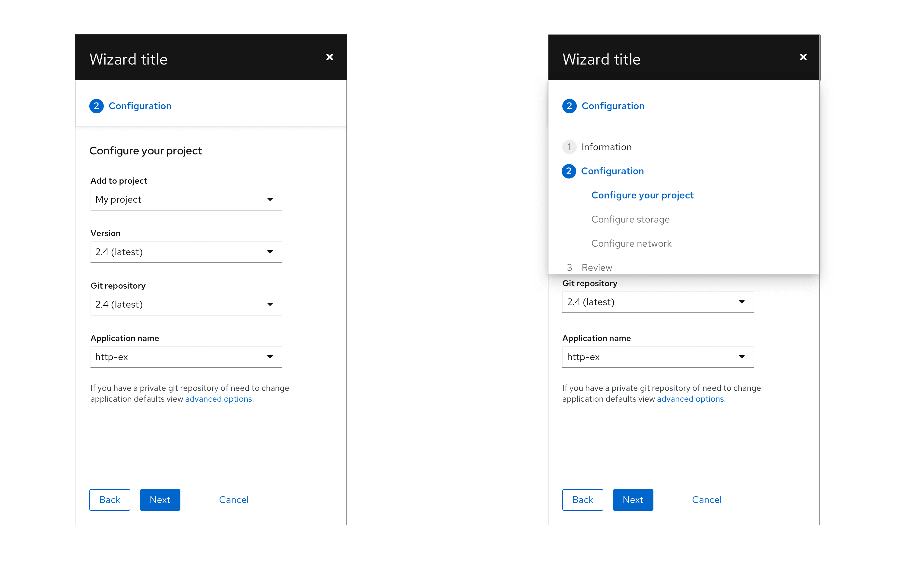
Task: Go to the Configure storage substep
Action: (630, 219)
